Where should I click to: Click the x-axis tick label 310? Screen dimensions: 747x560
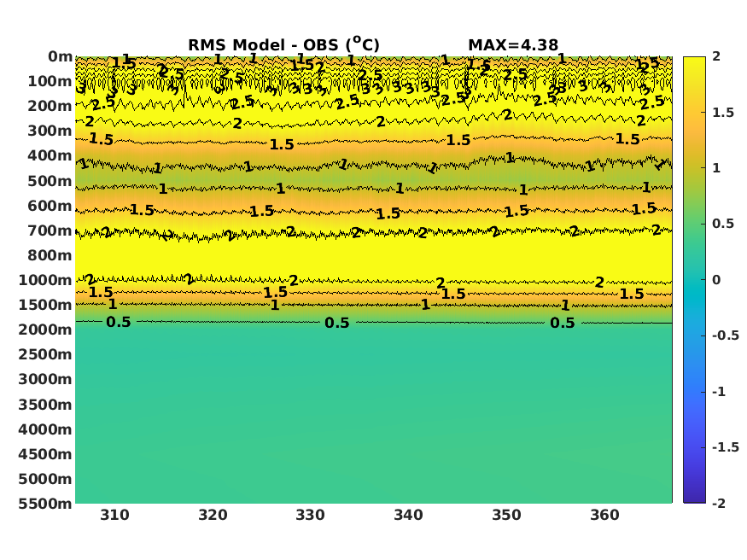click(114, 515)
